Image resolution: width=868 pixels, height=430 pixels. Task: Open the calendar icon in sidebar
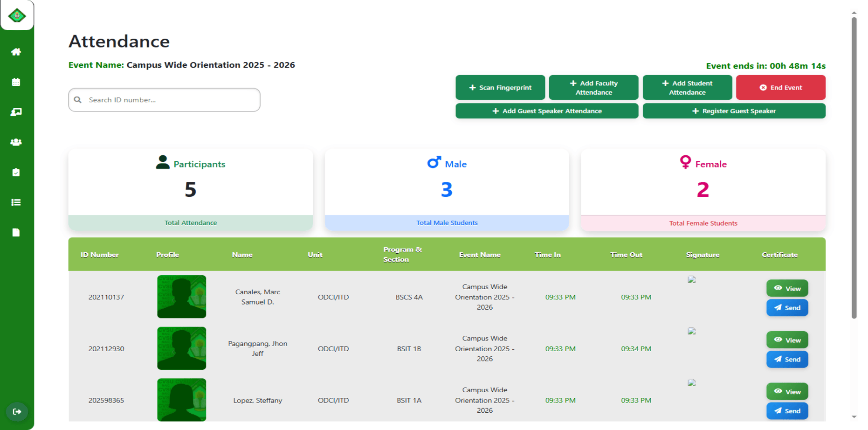pos(16,82)
